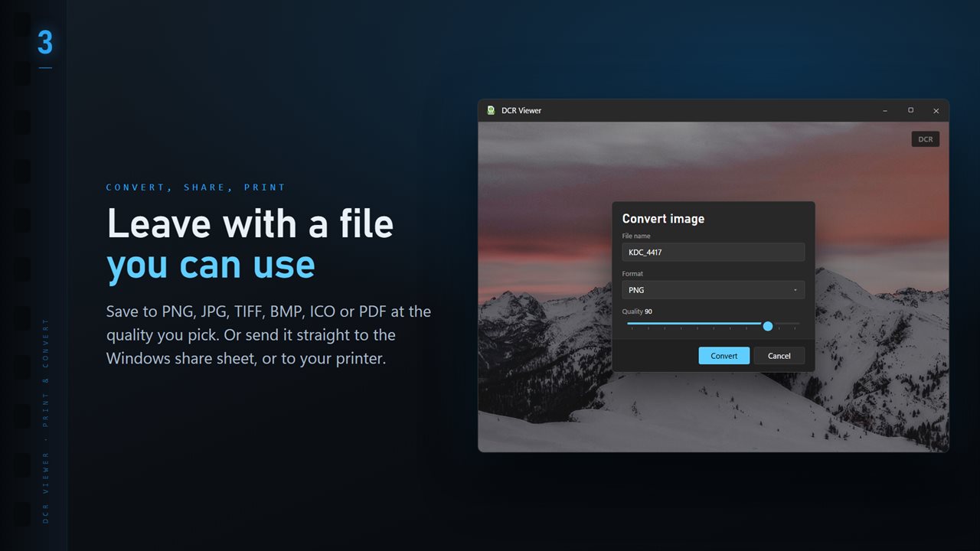
Task: Click the Convert image dialog title
Action: 663,219
